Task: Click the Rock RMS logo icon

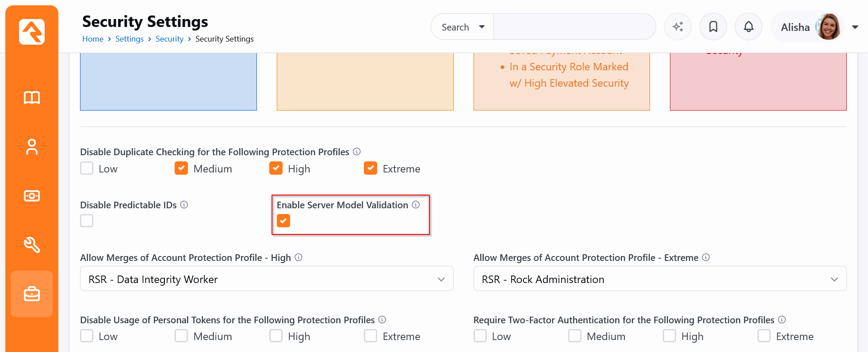Action: pos(32,32)
